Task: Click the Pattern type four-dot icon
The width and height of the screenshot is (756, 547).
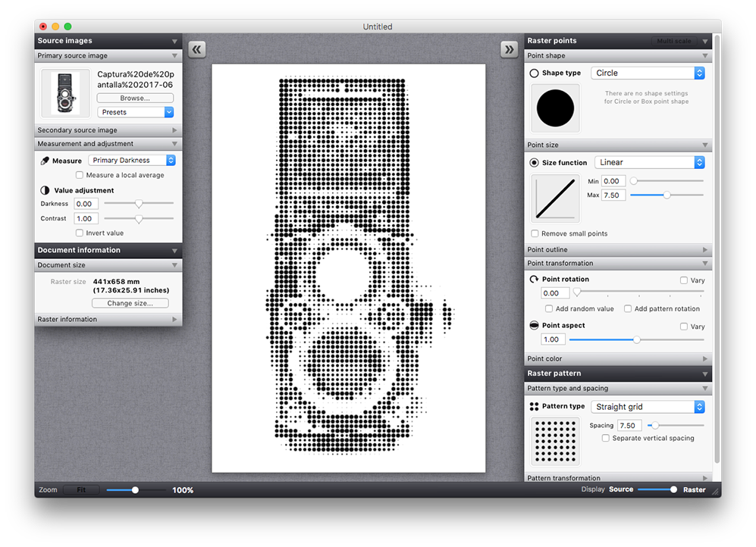Action: [535, 406]
